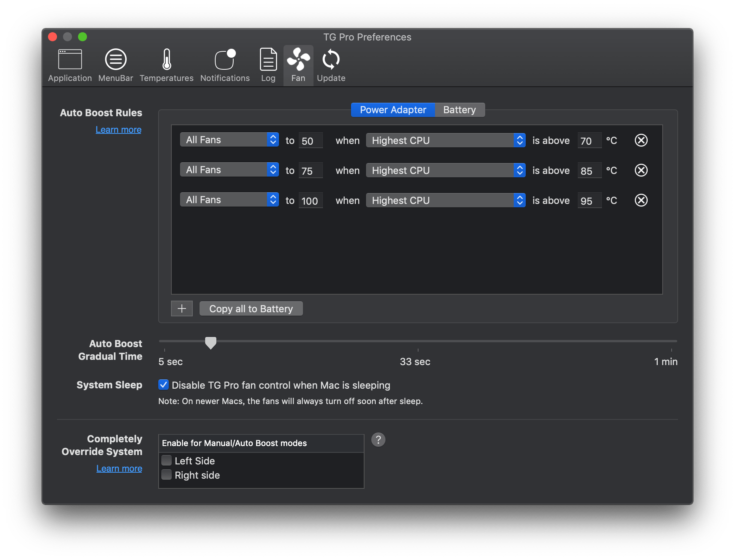Delete the rule above 85 °C
735x560 pixels.
click(x=641, y=170)
